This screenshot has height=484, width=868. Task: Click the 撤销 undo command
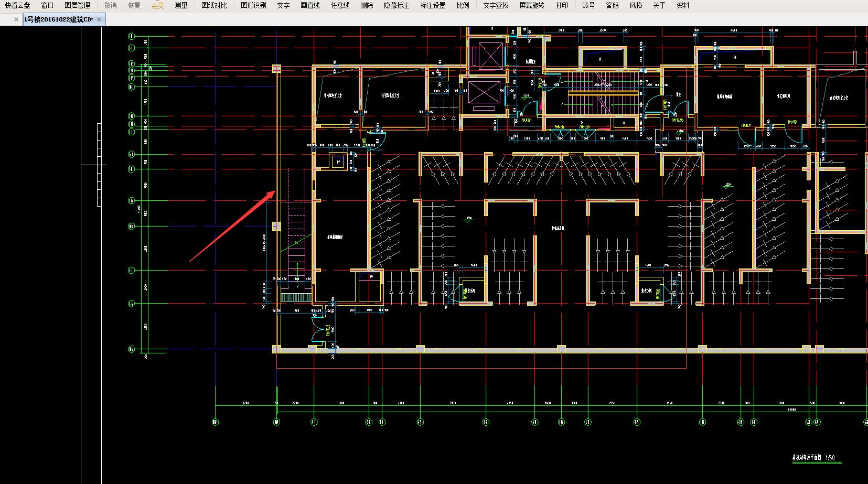[110, 5]
